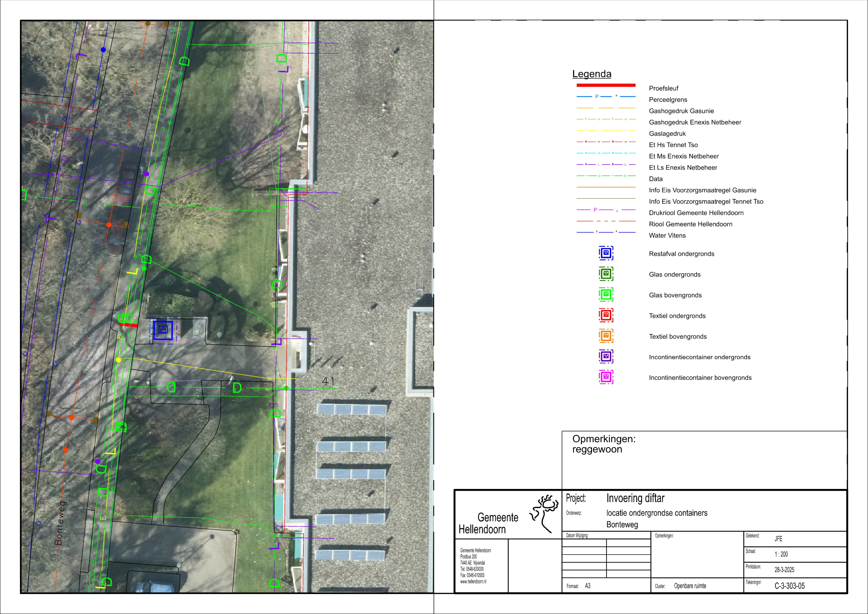This screenshot has height=614, width=868.
Task: Select the orange Textiel bovengronds icon
Action: (x=606, y=336)
